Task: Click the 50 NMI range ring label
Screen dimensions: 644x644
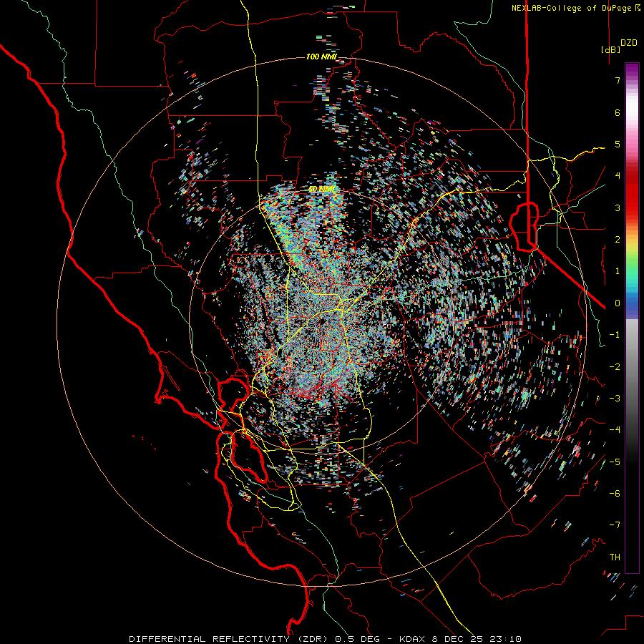Action: (321, 189)
